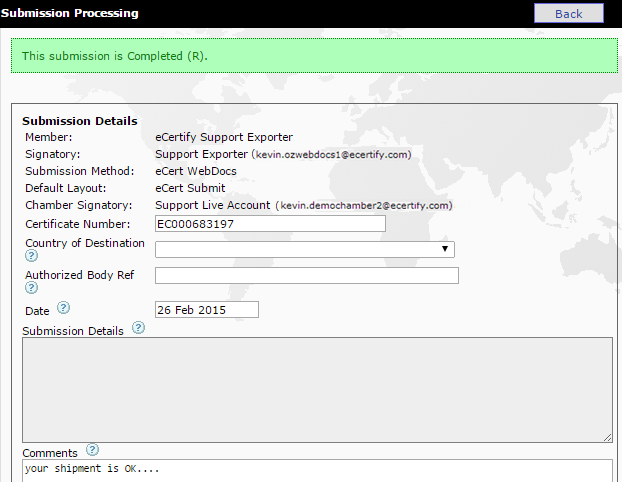Click the eCertify Support Exporter member name
Viewport: 622px width, 482px height.
pos(224,137)
